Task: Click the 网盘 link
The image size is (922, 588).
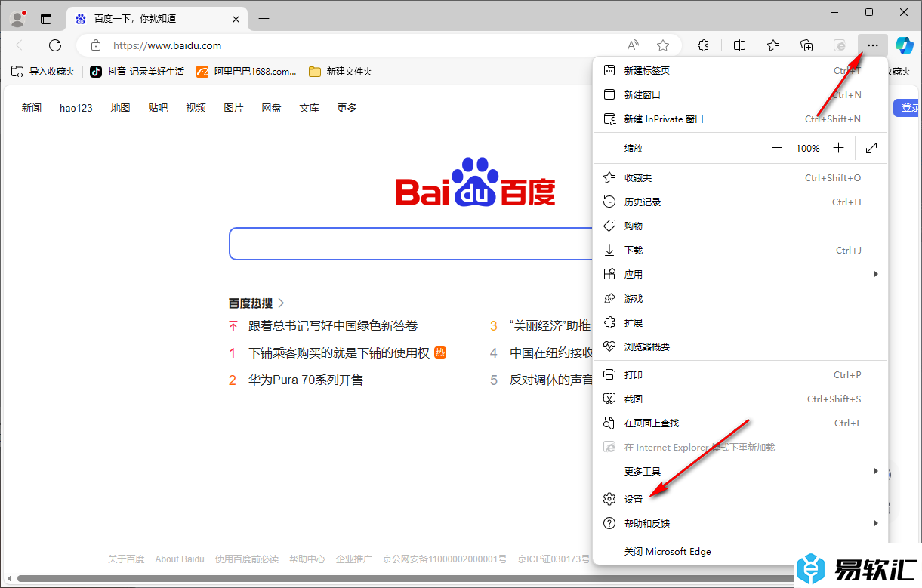Action: point(271,108)
